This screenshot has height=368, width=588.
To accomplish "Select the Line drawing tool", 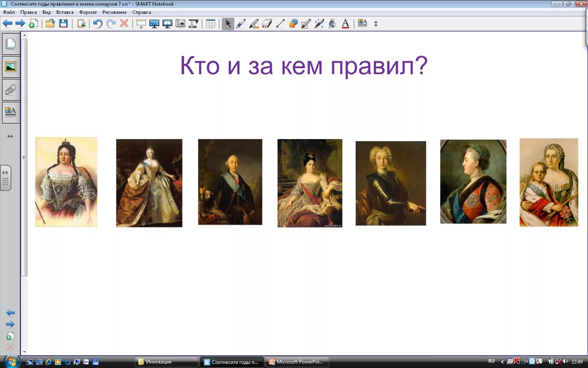I will [280, 23].
